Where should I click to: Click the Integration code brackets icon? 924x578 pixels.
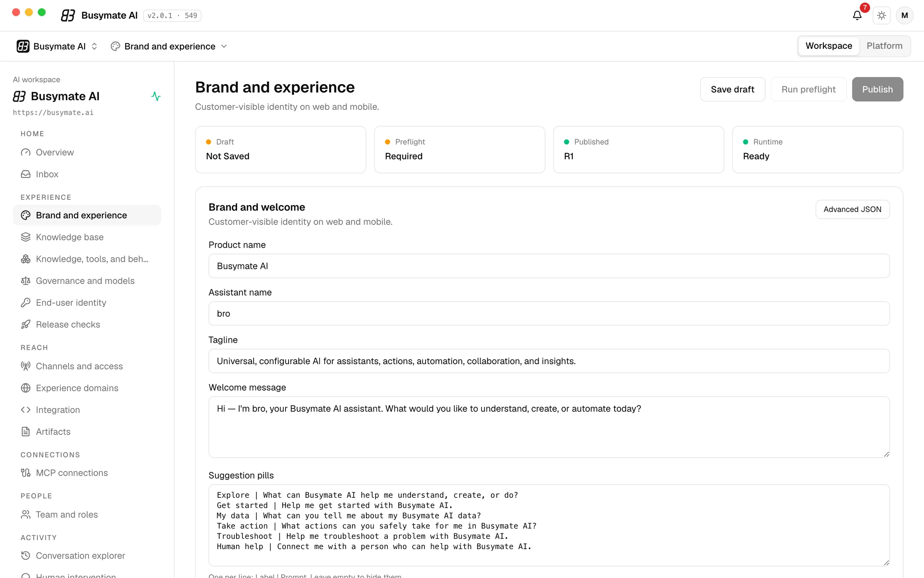click(26, 410)
